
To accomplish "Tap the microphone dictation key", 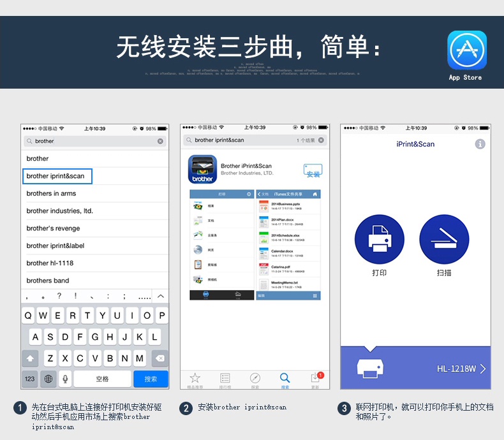I will [65, 379].
